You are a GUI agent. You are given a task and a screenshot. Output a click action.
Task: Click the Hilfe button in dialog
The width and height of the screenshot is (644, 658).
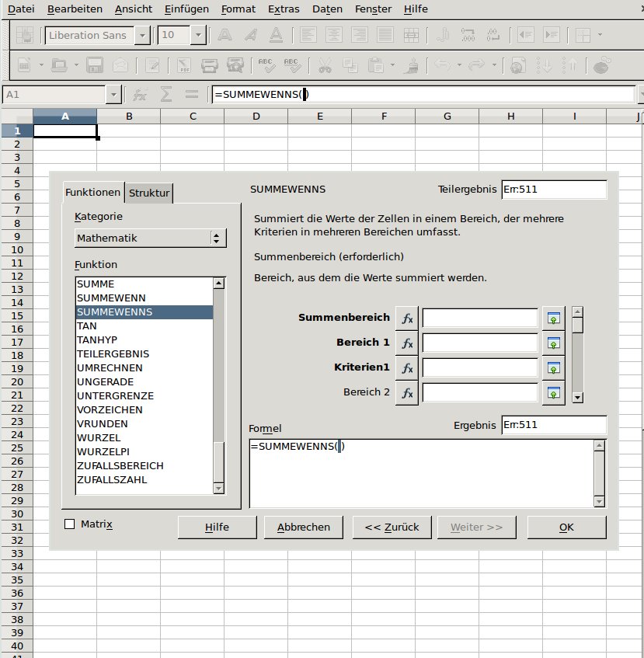point(217,527)
